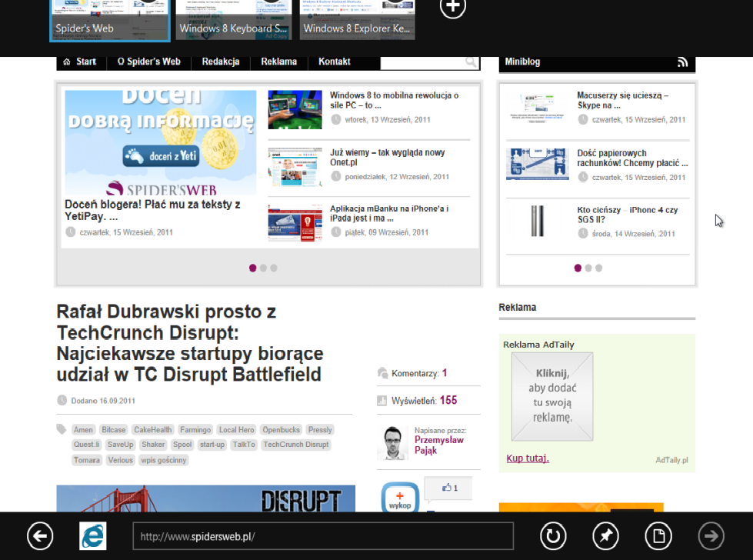The image size is (753, 560).
Task: Open 'Kto cieńszy – iPhone 4 czy SGS II?' link
Action: tap(627, 215)
